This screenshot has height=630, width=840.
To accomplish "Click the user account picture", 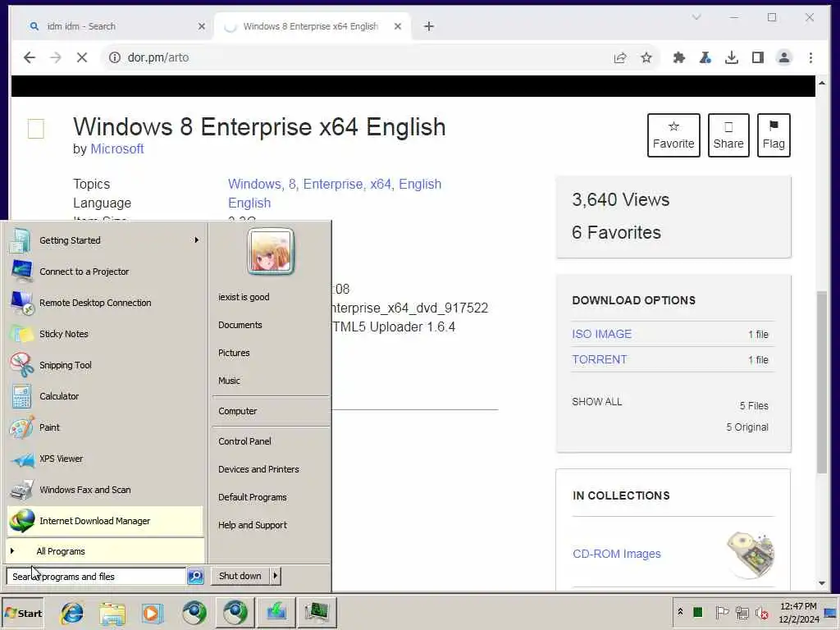I will click(271, 251).
